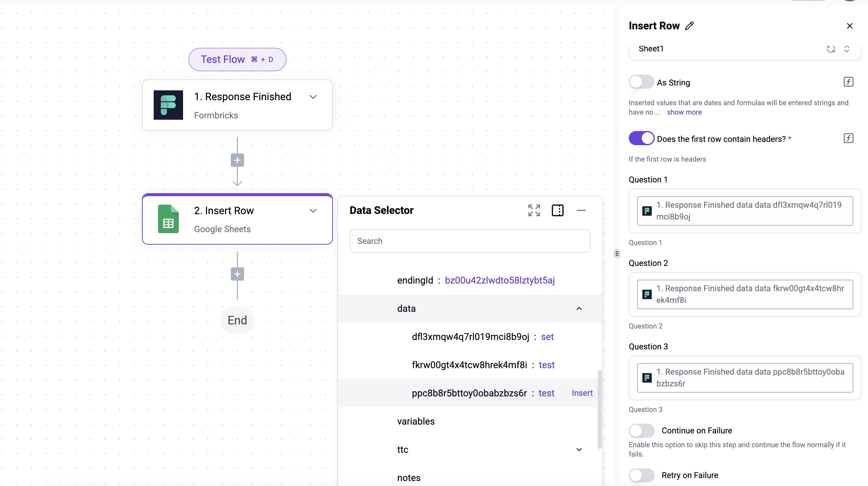This screenshot has height=486, width=868.
Task: Click the Google Sheets Insert Row icon
Action: click(x=167, y=219)
